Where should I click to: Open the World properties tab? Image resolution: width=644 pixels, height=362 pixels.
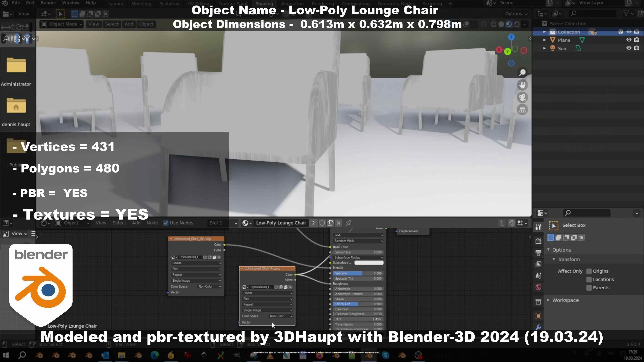click(x=538, y=287)
